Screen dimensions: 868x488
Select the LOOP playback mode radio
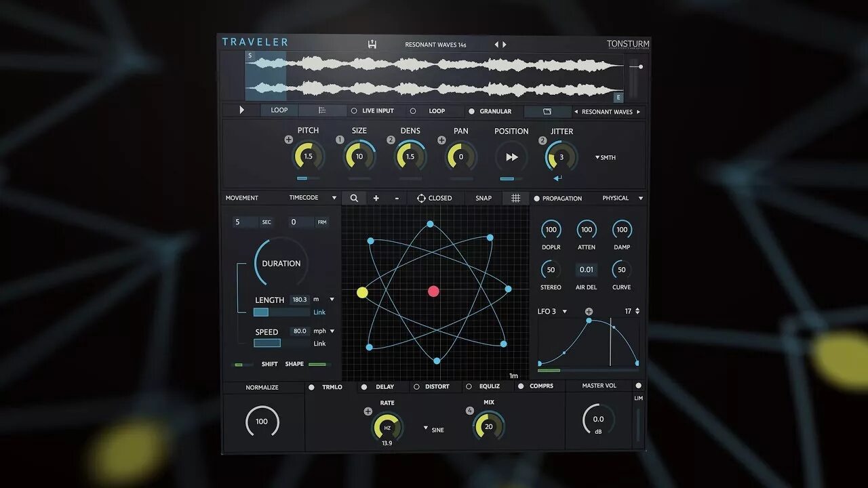413,111
